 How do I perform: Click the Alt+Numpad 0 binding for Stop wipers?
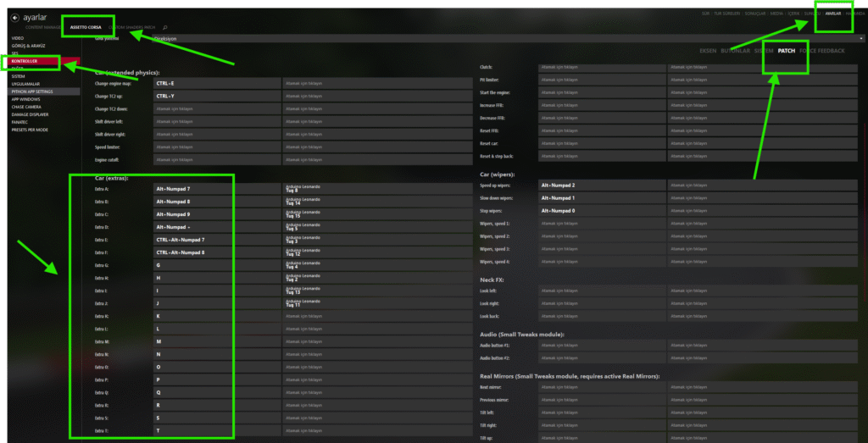[602, 211]
